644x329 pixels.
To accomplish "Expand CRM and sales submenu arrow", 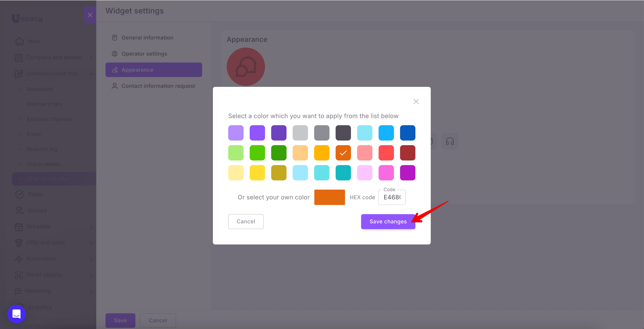I will pyautogui.click(x=91, y=243).
